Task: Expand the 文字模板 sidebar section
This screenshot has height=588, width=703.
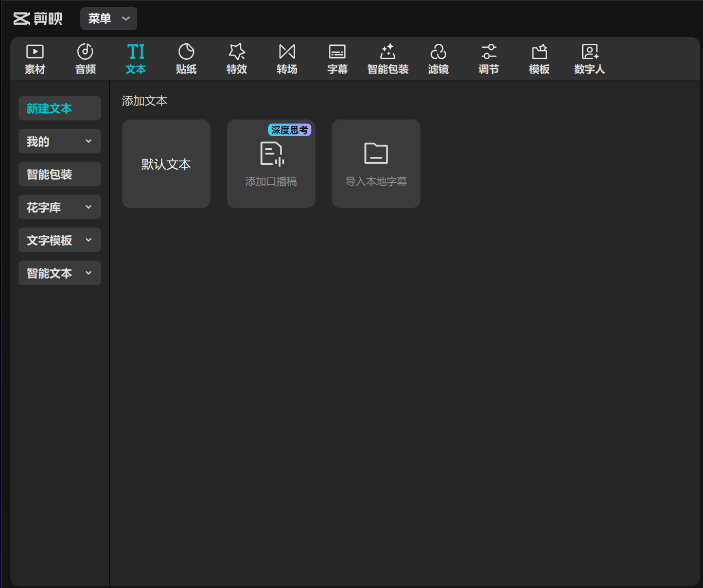Action: click(x=60, y=240)
